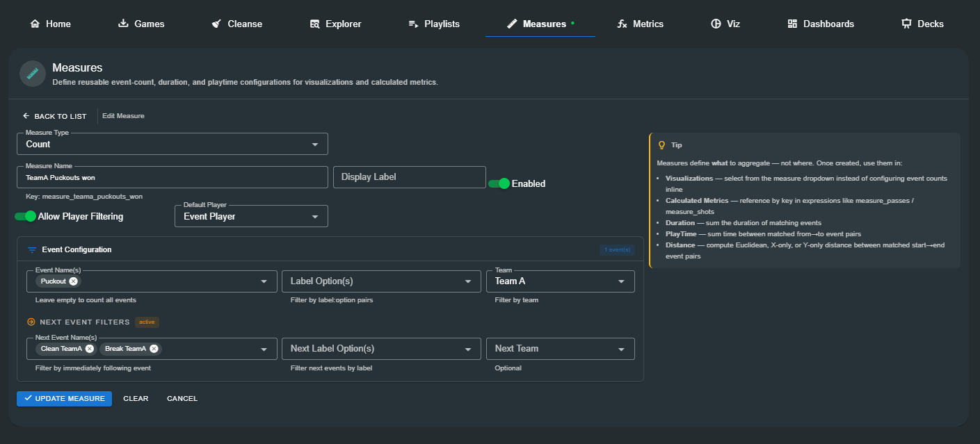Click the Event Configuration filter icon
Image resolution: width=980 pixels, height=444 pixels.
[x=31, y=249]
